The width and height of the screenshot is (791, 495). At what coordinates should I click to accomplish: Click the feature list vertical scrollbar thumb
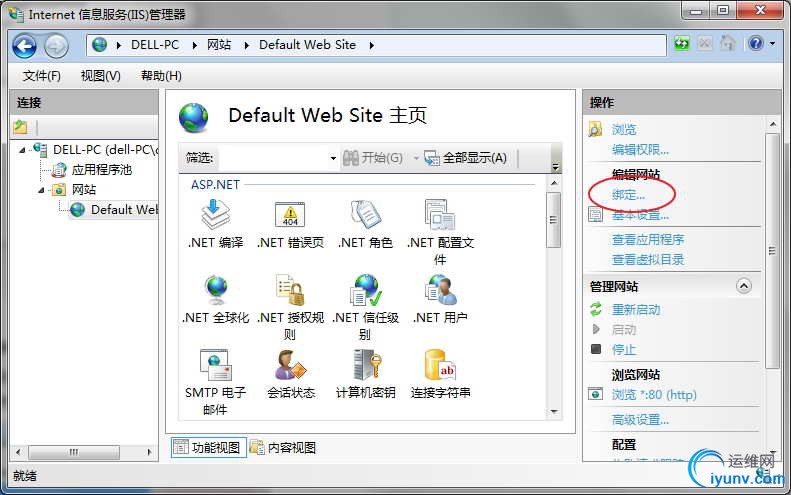click(x=553, y=219)
